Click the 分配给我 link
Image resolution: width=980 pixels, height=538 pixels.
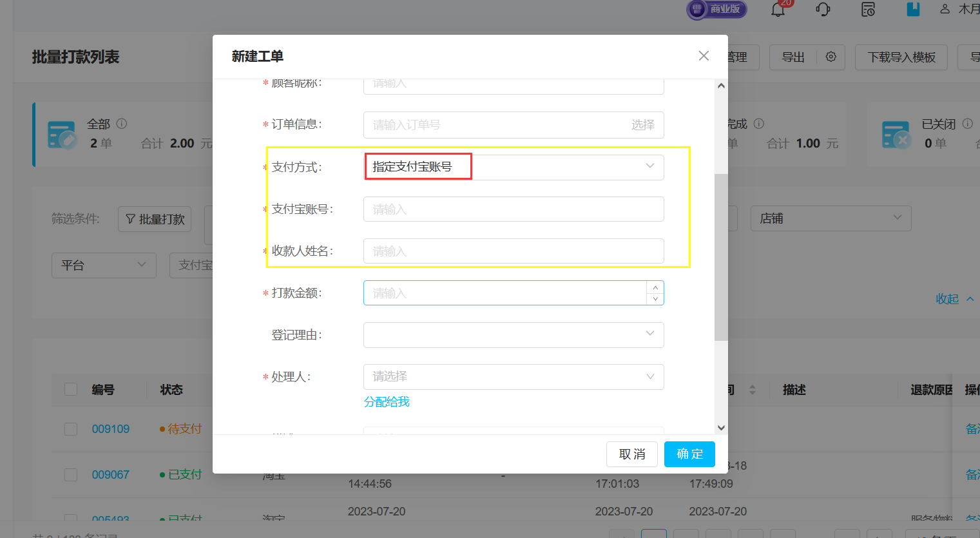coord(387,402)
